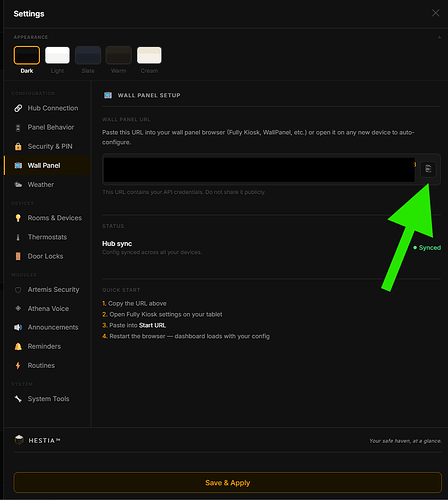Click the Athena Voice diamond icon

point(18,309)
